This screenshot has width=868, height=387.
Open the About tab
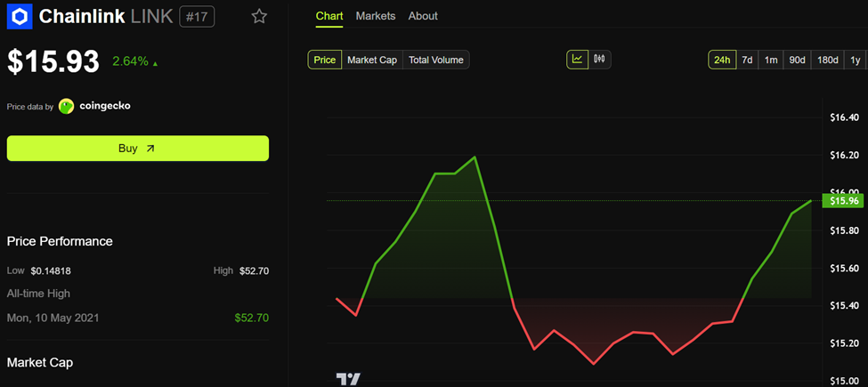[423, 16]
